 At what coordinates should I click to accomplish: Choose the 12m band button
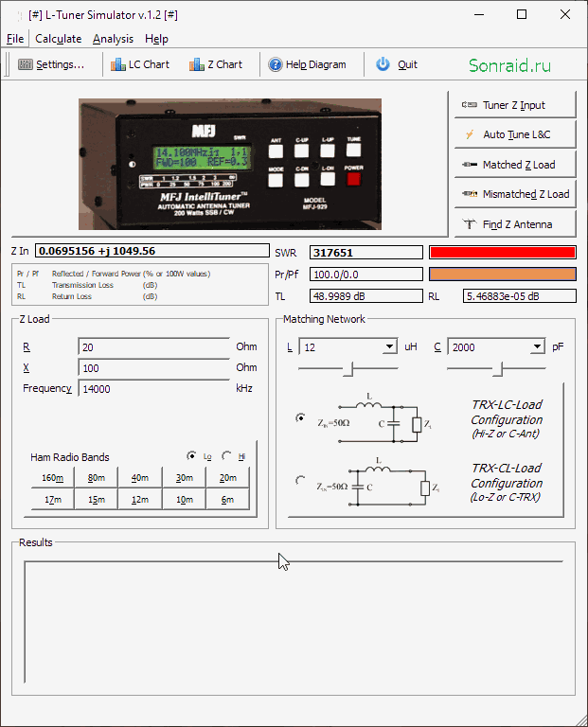[x=140, y=500]
